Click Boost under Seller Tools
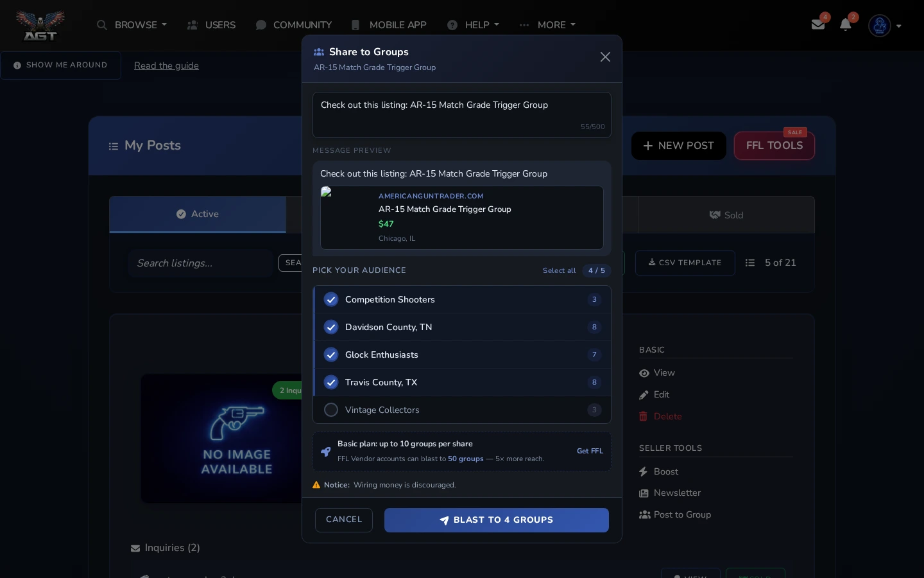 coord(659,471)
